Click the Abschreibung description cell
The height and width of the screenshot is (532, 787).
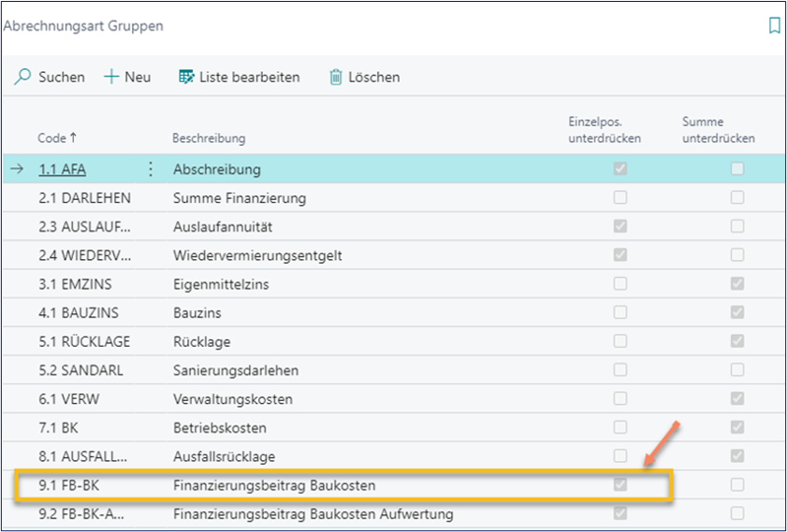217,169
